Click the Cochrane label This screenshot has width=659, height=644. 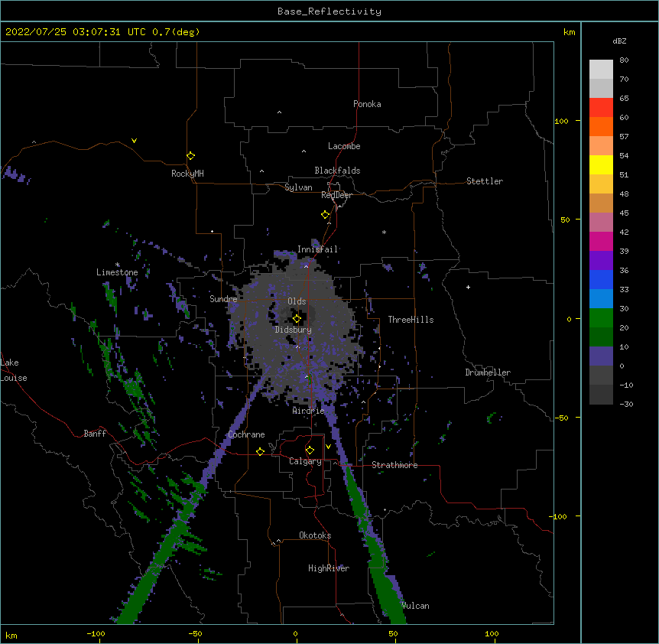[246, 434]
